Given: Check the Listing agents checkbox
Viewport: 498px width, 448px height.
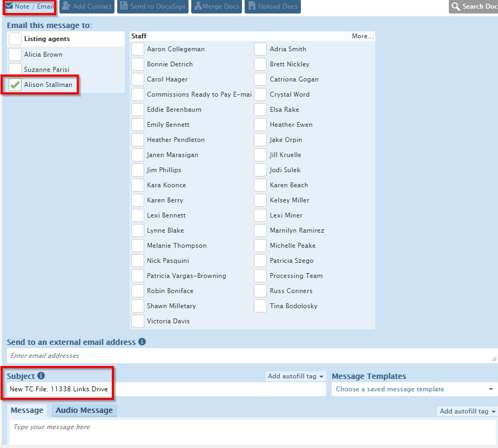Looking at the screenshot, I should pos(15,39).
